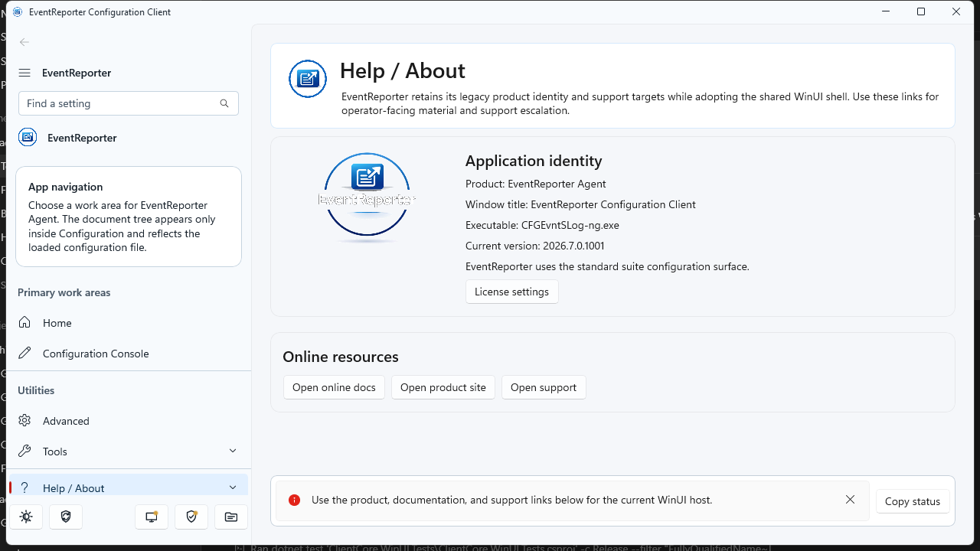Viewport: 980px width, 551px height.
Task: Click the Utilities section label
Action: [36, 390]
